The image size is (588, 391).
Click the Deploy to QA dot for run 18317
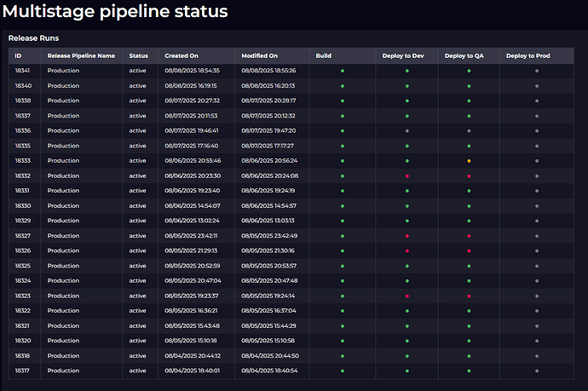click(469, 371)
